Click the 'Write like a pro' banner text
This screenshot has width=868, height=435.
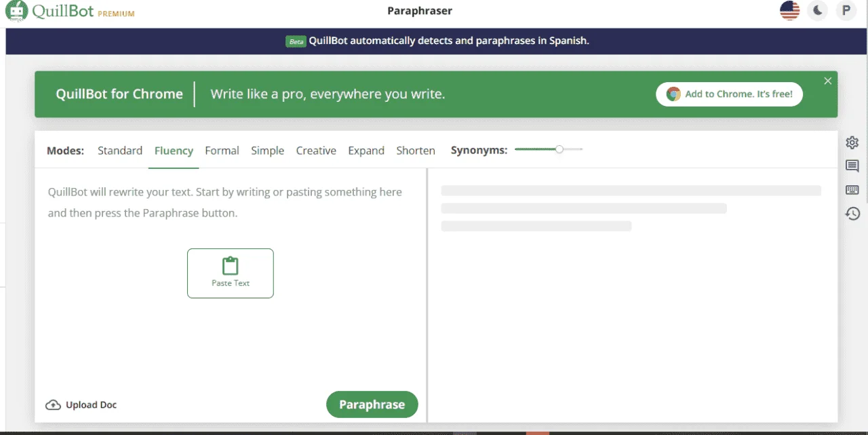coord(328,94)
